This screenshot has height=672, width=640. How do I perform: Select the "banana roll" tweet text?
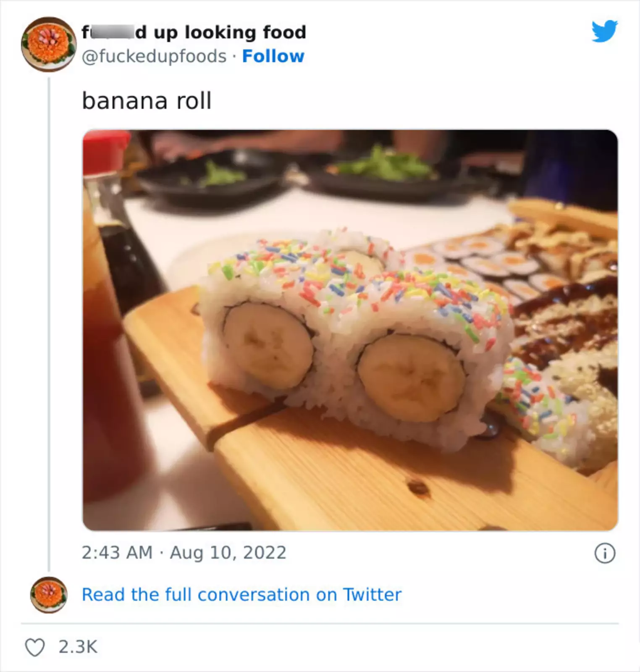point(147,101)
